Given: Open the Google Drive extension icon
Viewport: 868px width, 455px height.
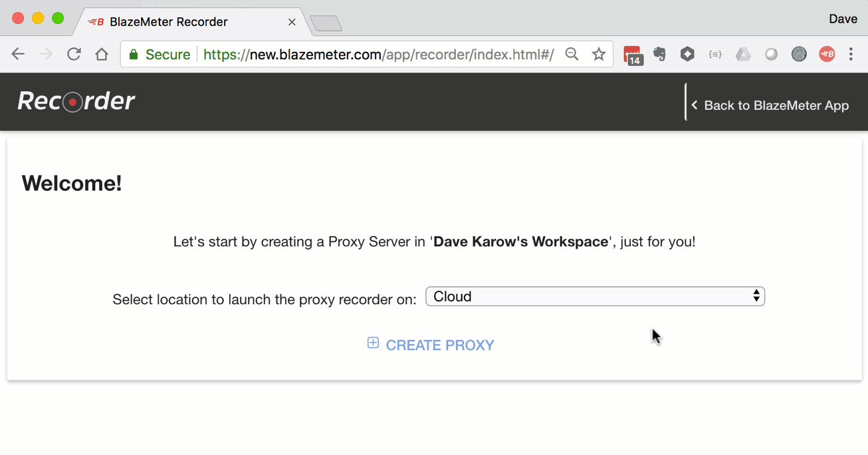Looking at the screenshot, I should (x=743, y=54).
